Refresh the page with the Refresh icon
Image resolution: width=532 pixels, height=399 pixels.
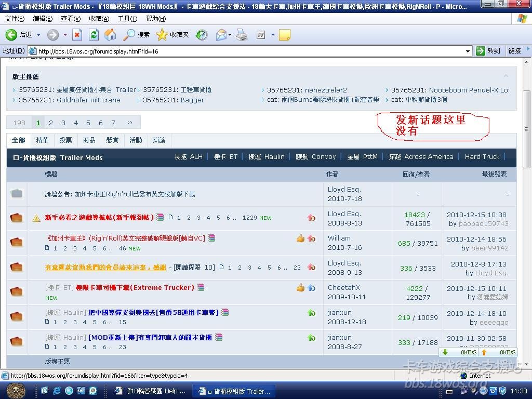(x=94, y=35)
